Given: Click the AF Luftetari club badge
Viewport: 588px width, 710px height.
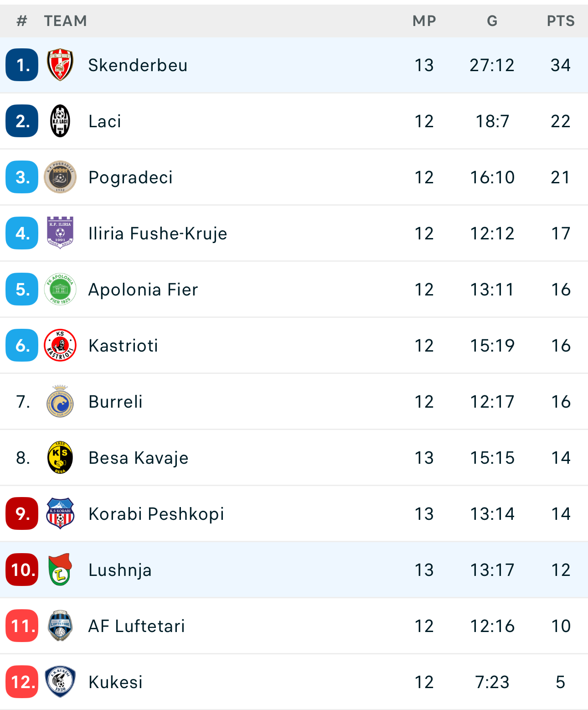Looking at the screenshot, I should coord(60,626).
